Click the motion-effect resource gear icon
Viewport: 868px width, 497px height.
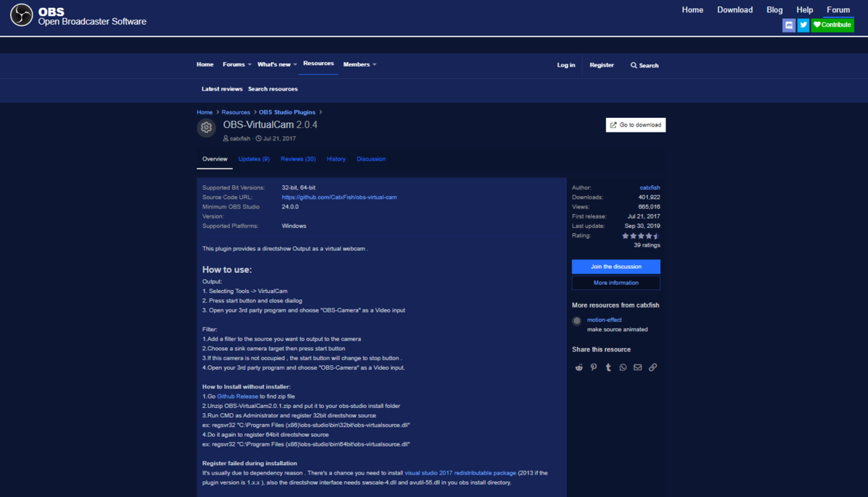(x=576, y=320)
